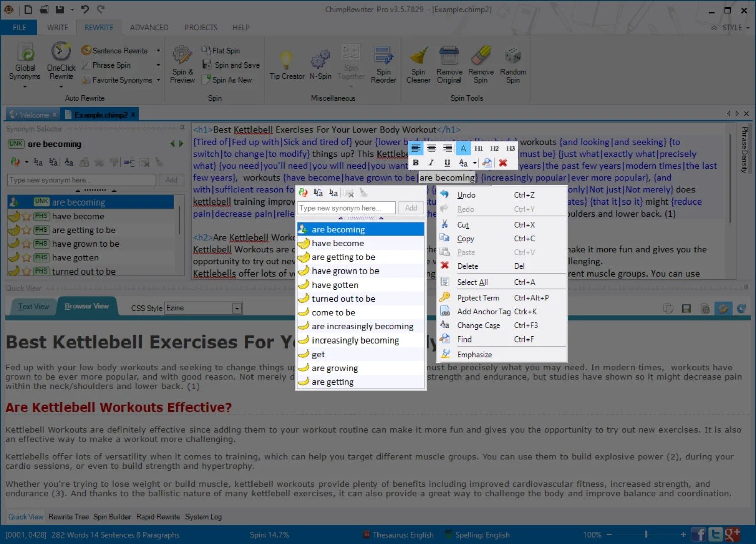756x544 pixels.
Task: Click the Spin Reorder icon
Action: pos(383,56)
